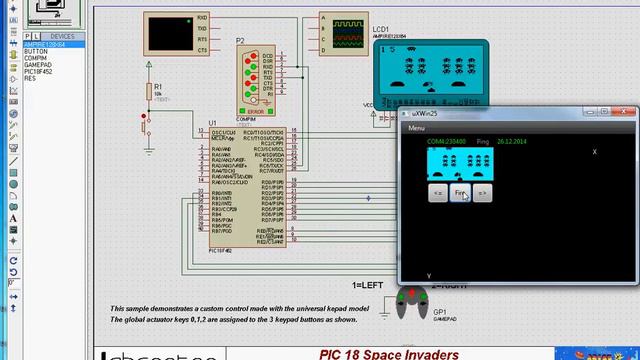Toggle the push button actuator near R1
The width and height of the screenshot is (640, 360).
(144, 116)
